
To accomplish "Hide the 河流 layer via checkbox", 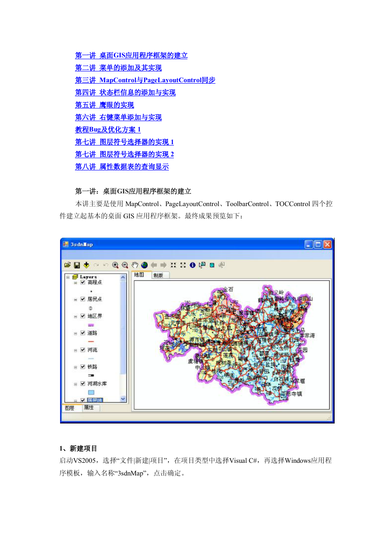I will point(83,350).
